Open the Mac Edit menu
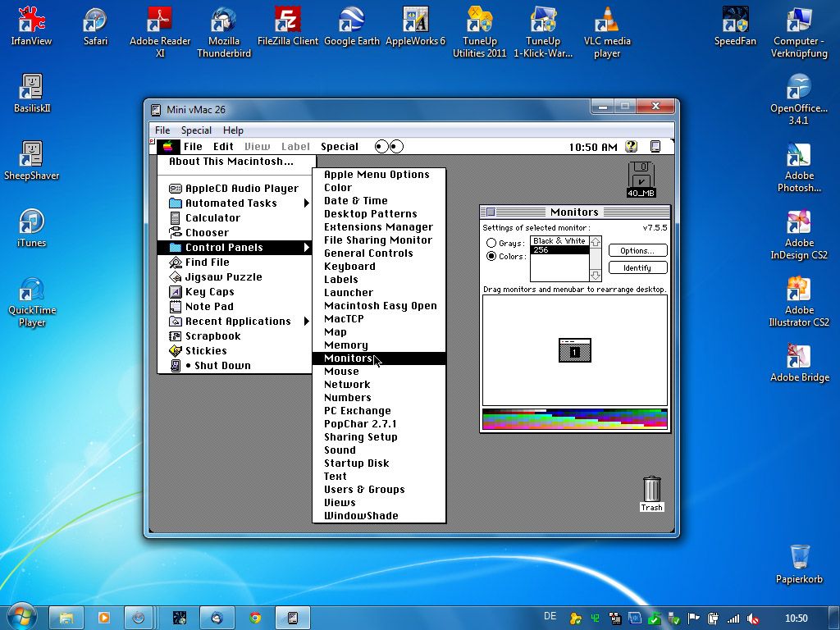Screen dimensions: 840x630 tap(223, 146)
